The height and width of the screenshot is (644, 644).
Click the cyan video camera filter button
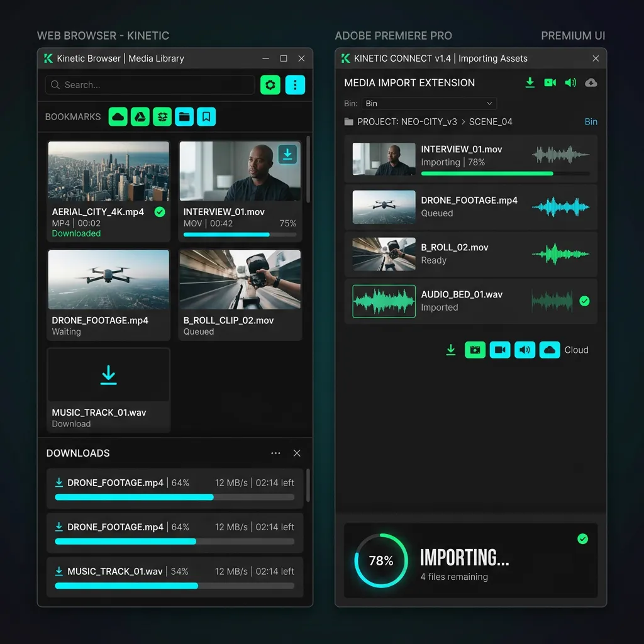500,350
